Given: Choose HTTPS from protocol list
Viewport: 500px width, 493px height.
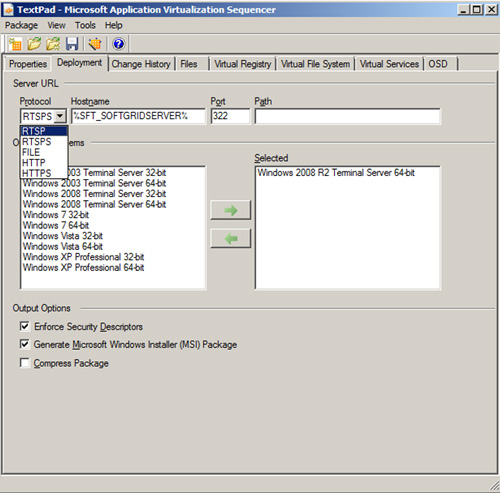Looking at the screenshot, I should pyautogui.click(x=44, y=173).
